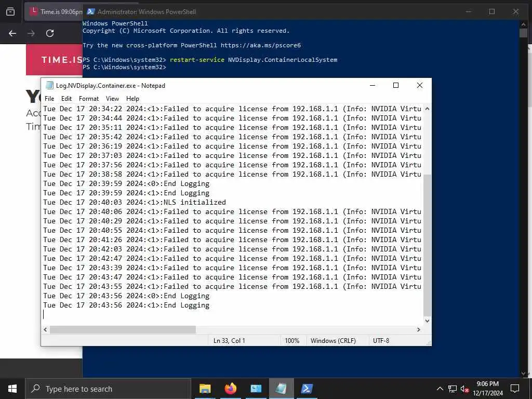This screenshot has width=532, height=399.
Task: Click the Notepad scroll right arrow
Action: coord(418,329)
